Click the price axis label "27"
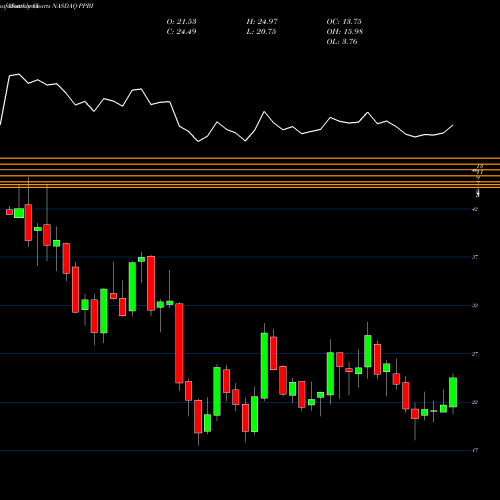This screenshot has height=500, width=500. [x=475, y=354]
